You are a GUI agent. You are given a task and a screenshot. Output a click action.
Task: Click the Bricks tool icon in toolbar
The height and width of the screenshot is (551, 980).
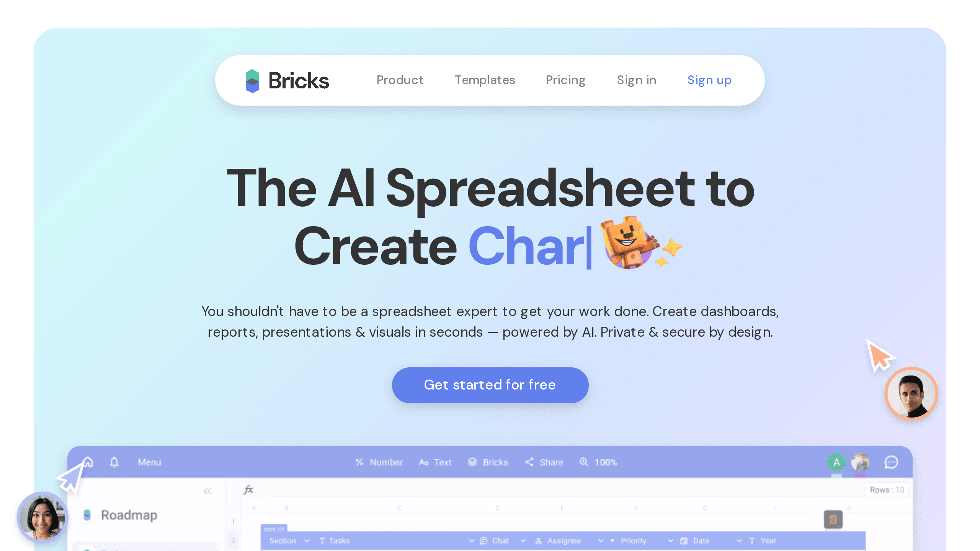(471, 462)
